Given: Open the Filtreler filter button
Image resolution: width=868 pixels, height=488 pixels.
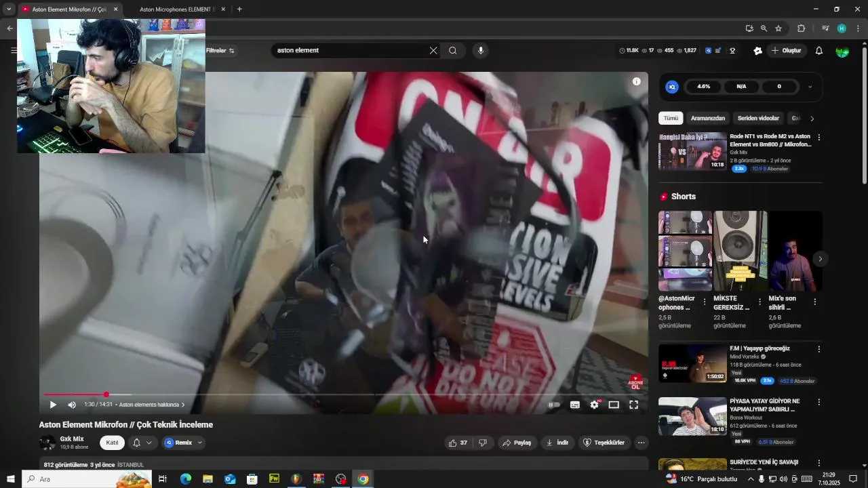Looking at the screenshot, I should pyautogui.click(x=220, y=50).
